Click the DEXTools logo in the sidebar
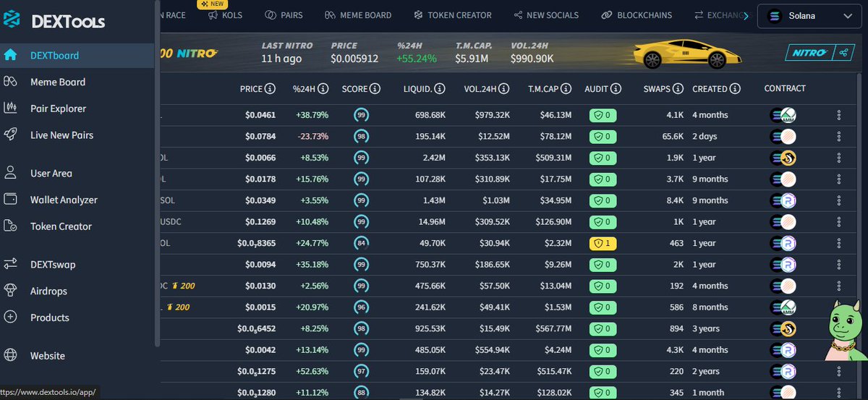The height and width of the screenshot is (400, 868). (x=54, y=21)
